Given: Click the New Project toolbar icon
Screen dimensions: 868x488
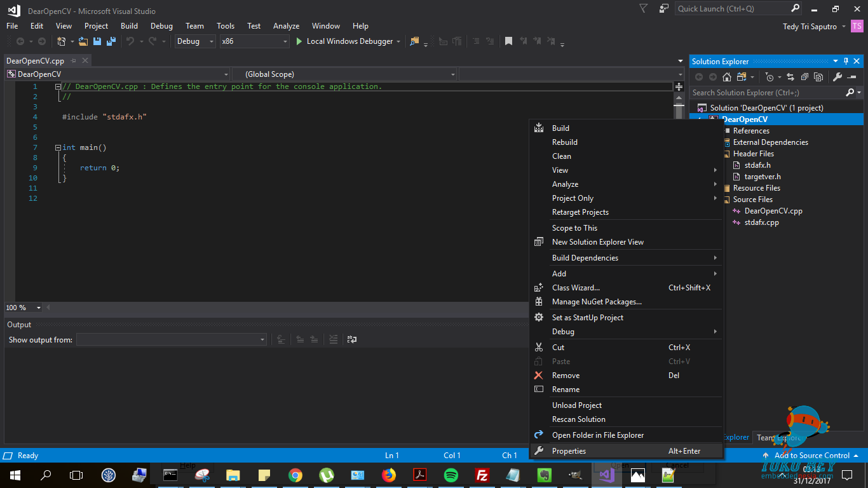Looking at the screenshot, I should [62, 41].
